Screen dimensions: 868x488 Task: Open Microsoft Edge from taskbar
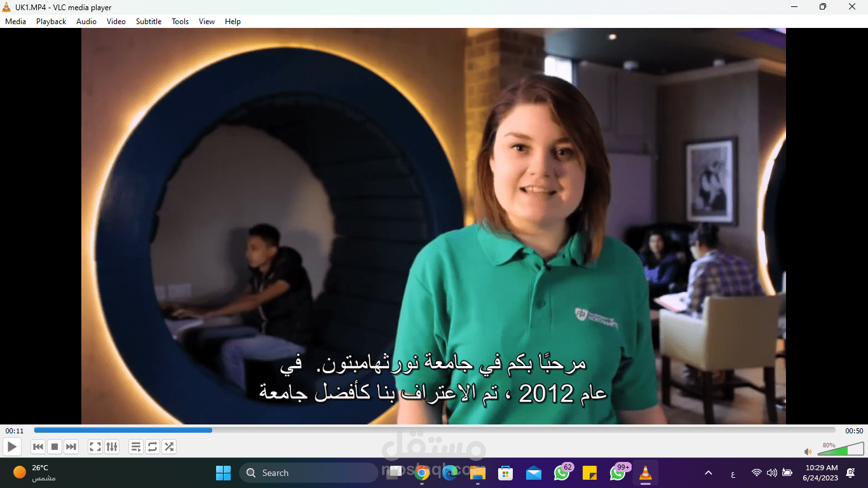point(450,473)
